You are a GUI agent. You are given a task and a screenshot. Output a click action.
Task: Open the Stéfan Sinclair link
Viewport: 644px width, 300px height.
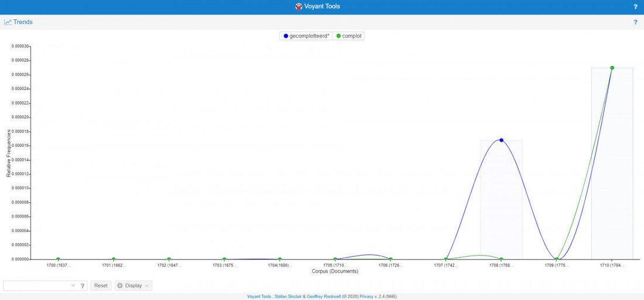[x=288, y=296]
